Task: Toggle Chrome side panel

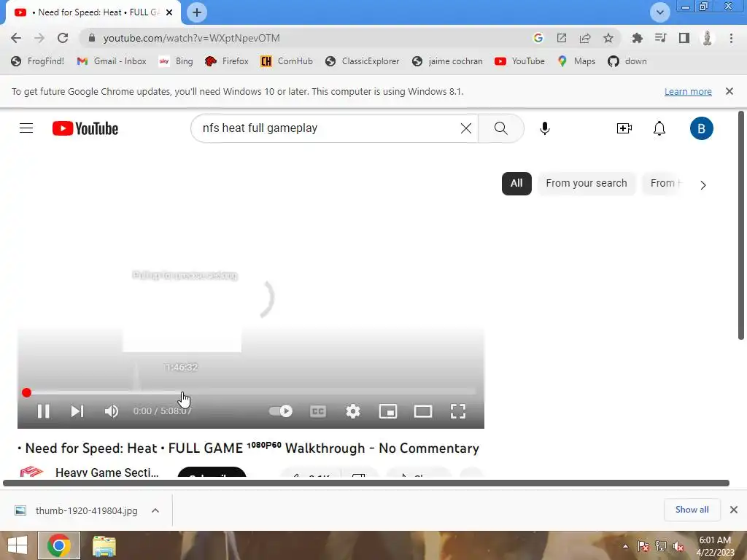Action: tap(684, 38)
